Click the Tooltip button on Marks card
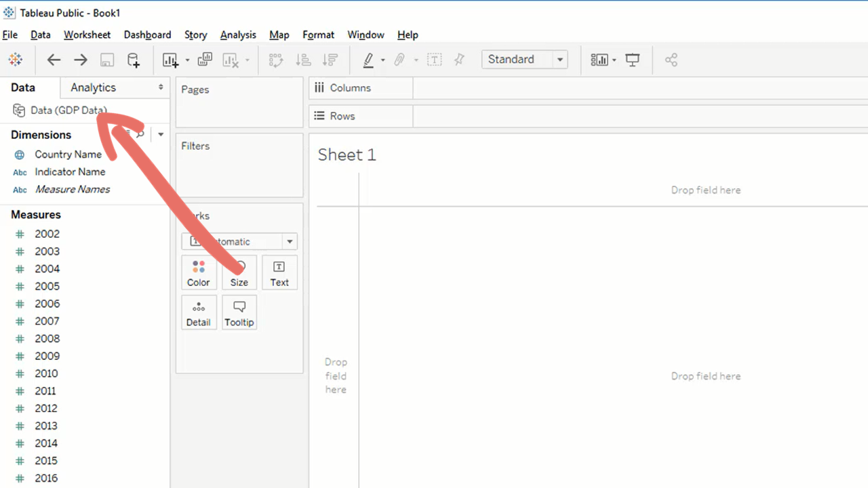868x488 pixels. (239, 313)
